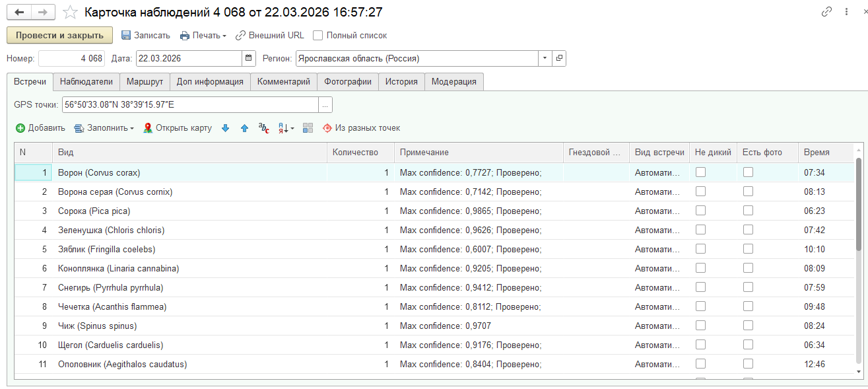The height and width of the screenshot is (389, 868).
Task: Click 'Добавить' to add a record
Action: 40,128
